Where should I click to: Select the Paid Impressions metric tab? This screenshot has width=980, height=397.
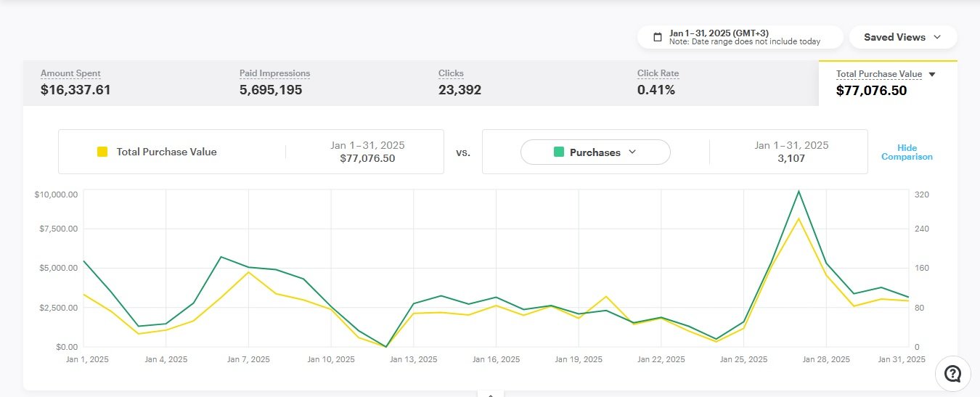321,83
